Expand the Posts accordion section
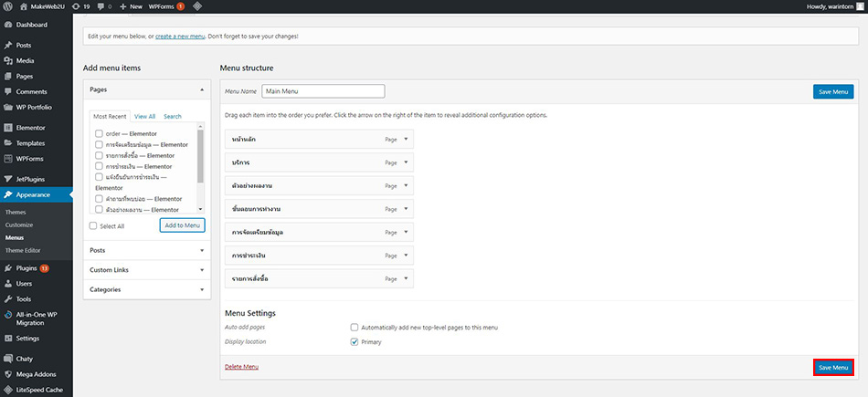 (x=146, y=250)
